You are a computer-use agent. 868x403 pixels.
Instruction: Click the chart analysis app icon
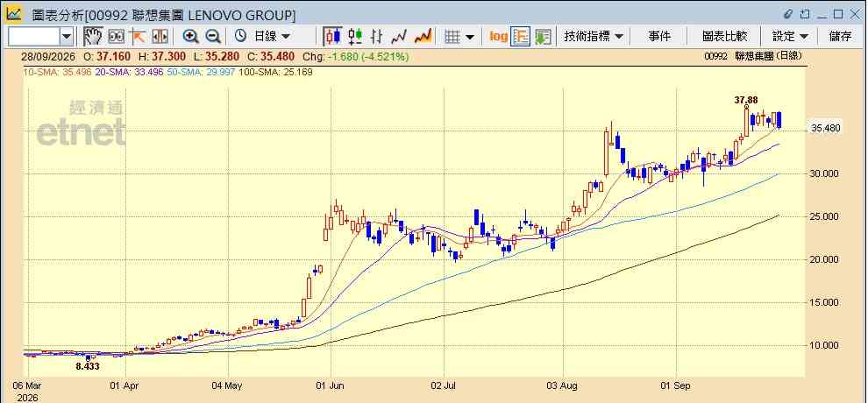point(13,13)
